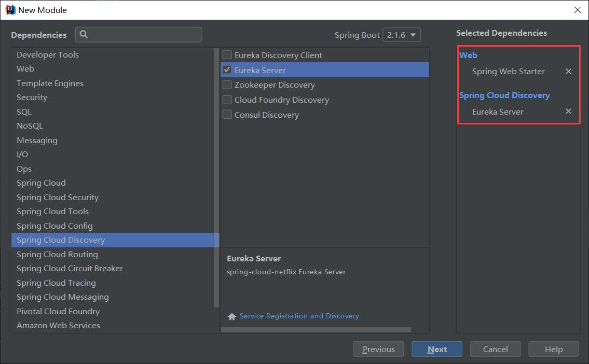Select Spring Web Starter in selected list
This screenshot has height=364, width=589.
pos(508,72)
